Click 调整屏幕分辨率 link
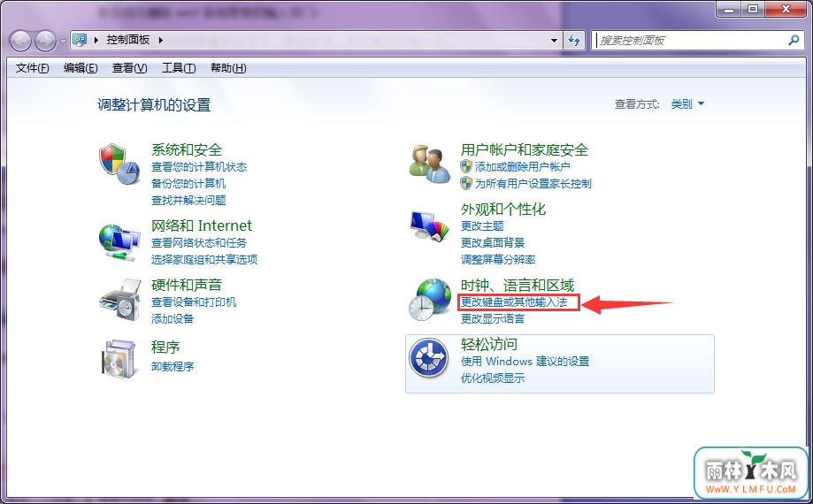 498,259
